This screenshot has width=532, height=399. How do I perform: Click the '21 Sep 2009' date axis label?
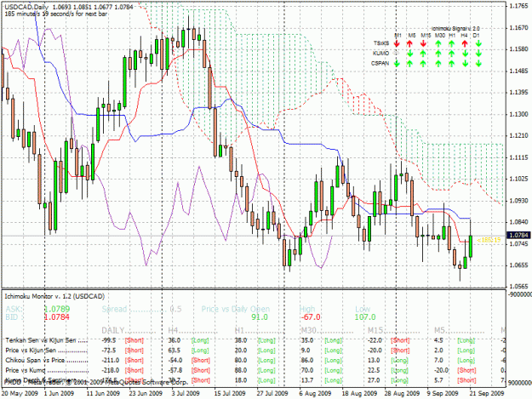pyautogui.click(x=487, y=393)
